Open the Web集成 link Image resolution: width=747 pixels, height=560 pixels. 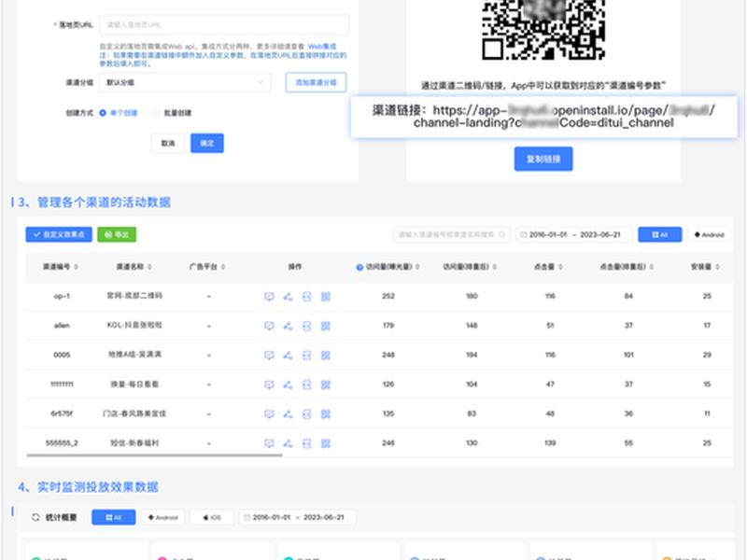[322, 47]
